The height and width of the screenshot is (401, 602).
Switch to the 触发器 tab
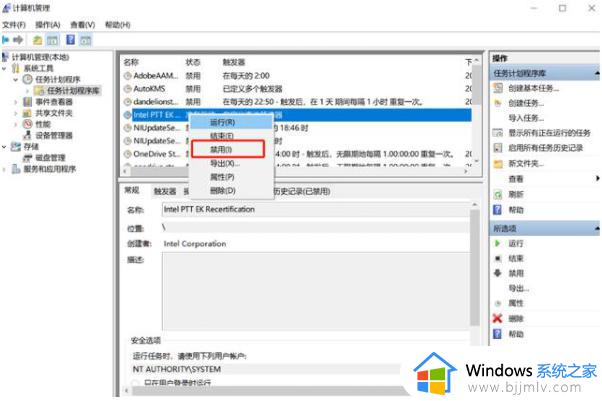(x=165, y=191)
